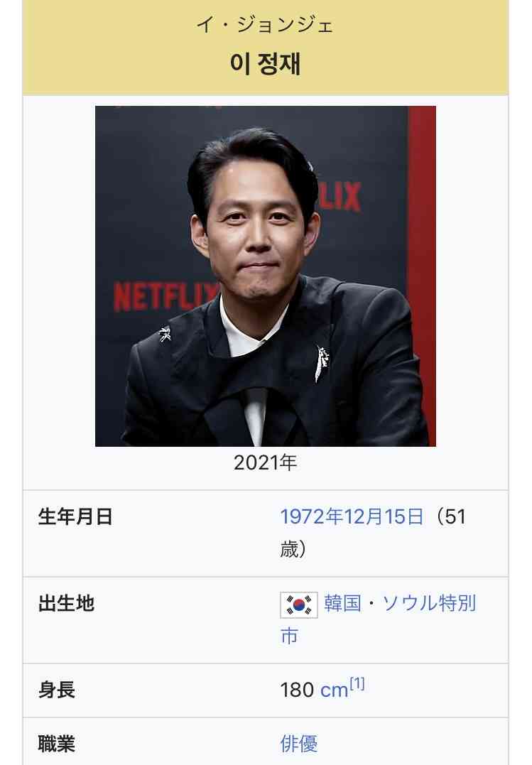Click the イ・ジョンジェ reading text

pyautogui.click(x=265, y=24)
